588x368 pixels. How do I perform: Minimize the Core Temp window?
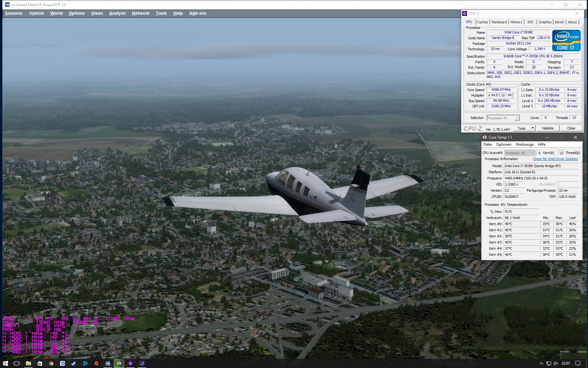547,137
